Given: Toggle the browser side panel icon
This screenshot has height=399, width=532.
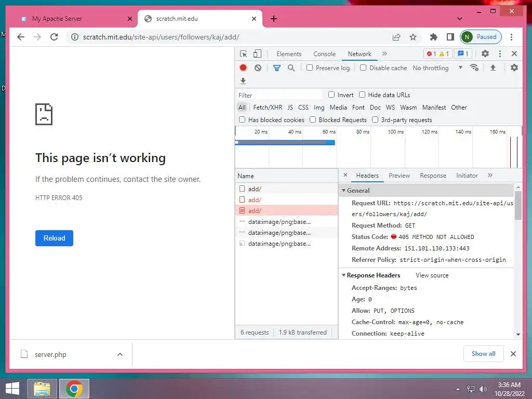Looking at the screenshot, I should point(450,37).
